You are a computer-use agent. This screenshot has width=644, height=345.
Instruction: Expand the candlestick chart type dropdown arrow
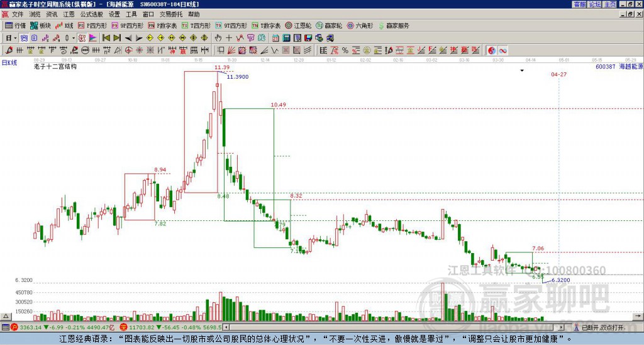point(74,38)
